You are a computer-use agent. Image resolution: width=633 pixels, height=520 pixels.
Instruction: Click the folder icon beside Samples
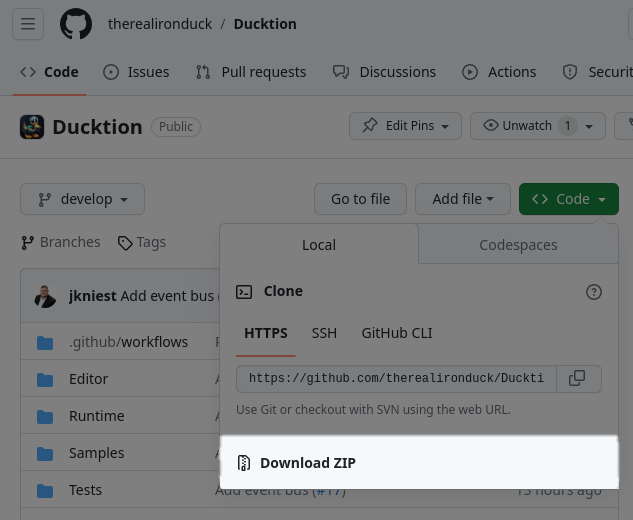(x=45, y=454)
